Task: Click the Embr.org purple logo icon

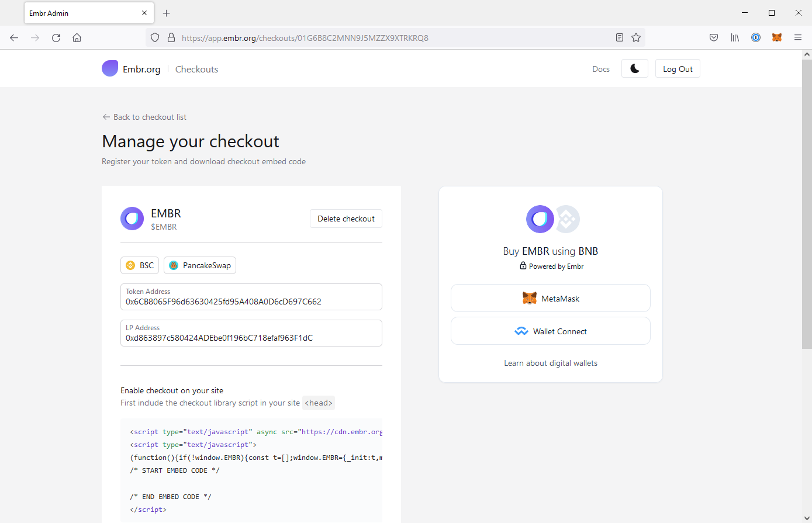Action: [110, 68]
